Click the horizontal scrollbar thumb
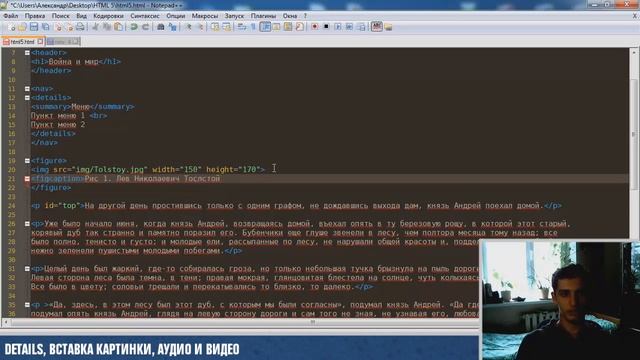640x360 pixels. (x=313, y=322)
